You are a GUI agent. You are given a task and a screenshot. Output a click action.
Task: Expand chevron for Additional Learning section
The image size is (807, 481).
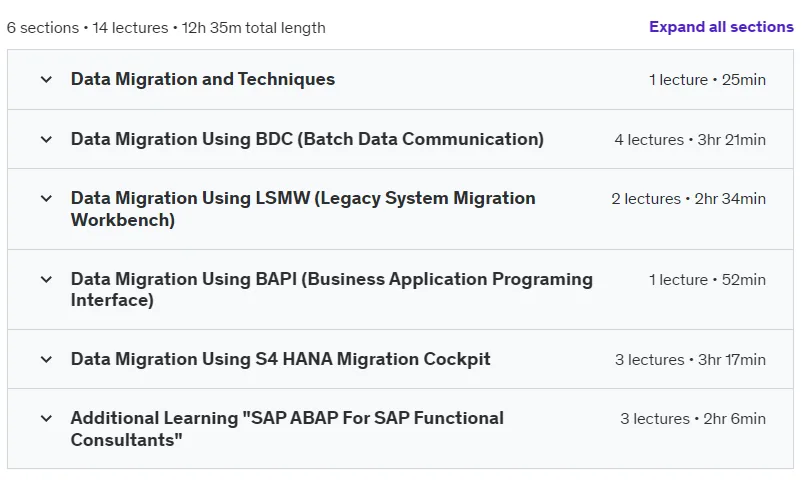click(46, 418)
